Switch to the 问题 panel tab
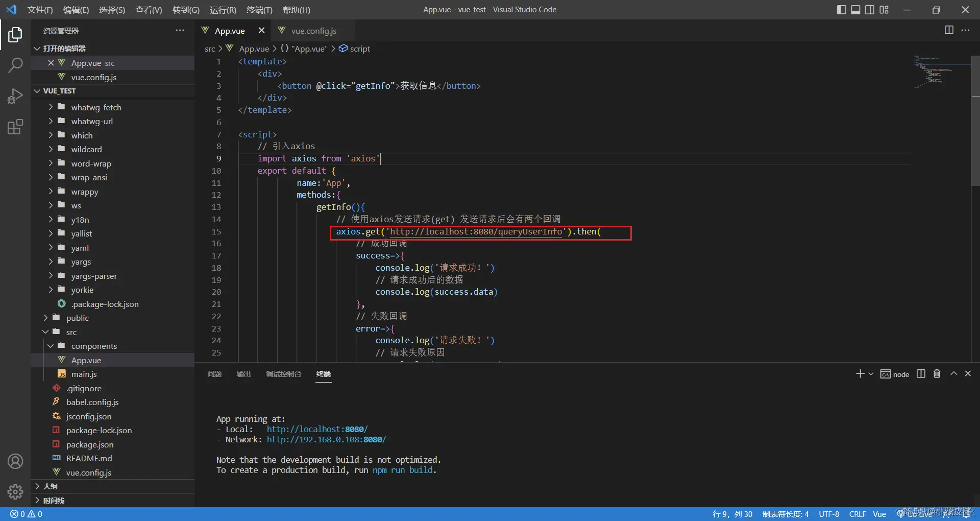This screenshot has height=521, width=980. 214,374
